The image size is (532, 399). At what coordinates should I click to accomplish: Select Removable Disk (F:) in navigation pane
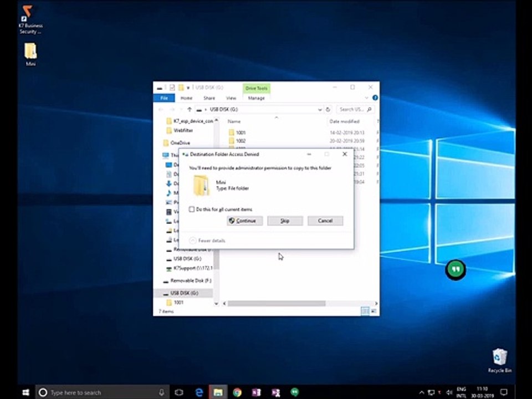click(x=187, y=280)
